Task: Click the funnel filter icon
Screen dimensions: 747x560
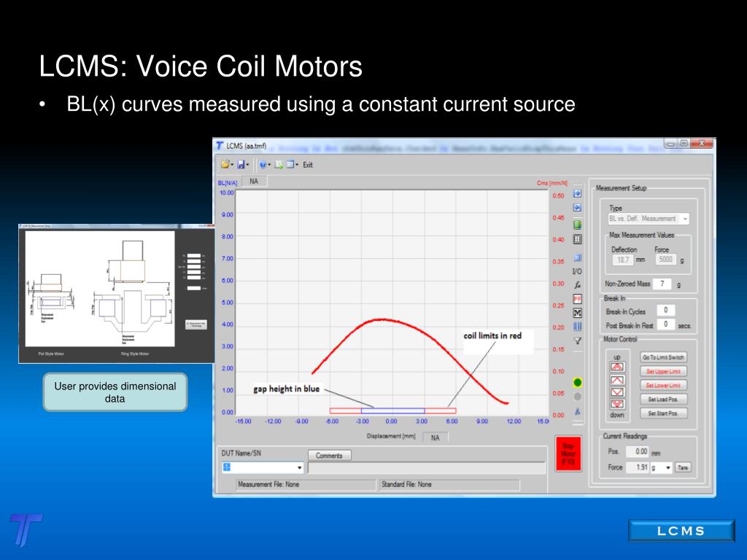Action: point(577,341)
